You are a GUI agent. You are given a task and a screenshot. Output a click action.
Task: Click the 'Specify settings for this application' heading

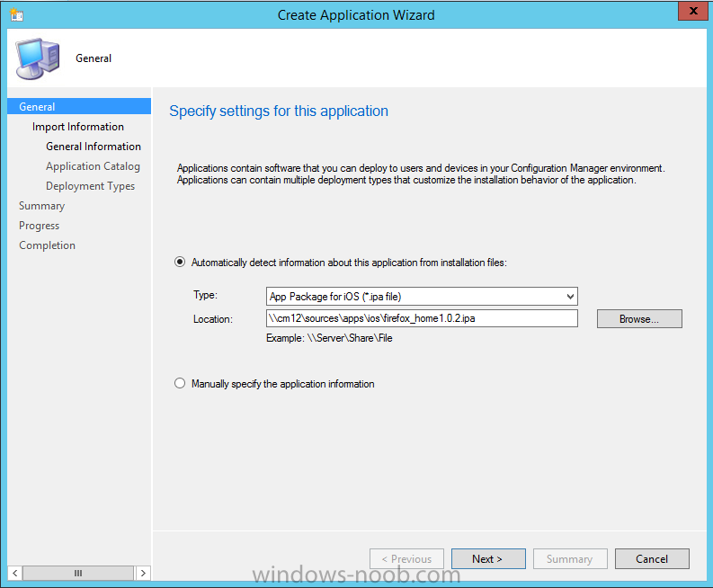click(x=279, y=111)
